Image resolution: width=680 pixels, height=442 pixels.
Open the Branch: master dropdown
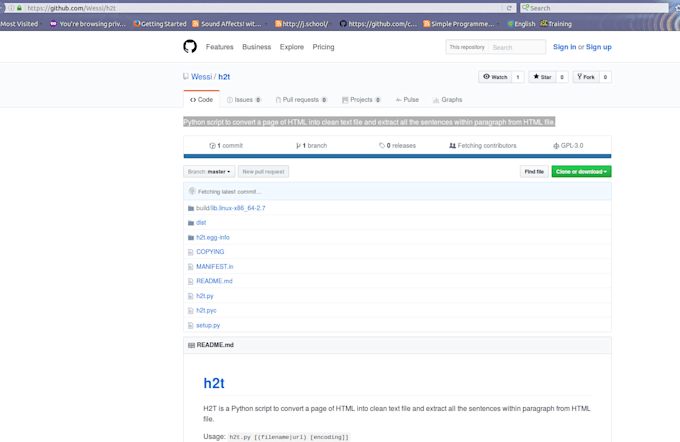(209, 172)
